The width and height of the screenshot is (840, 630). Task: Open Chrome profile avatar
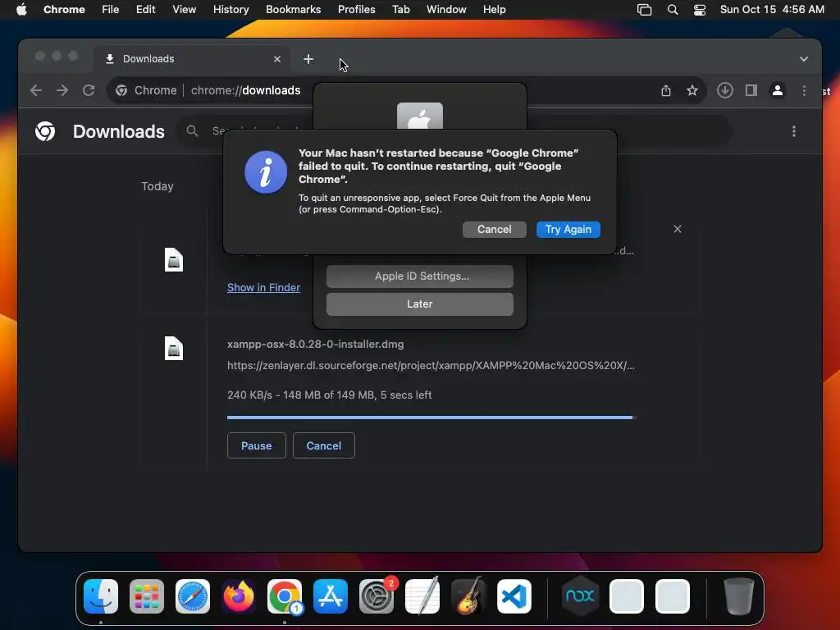(778, 90)
